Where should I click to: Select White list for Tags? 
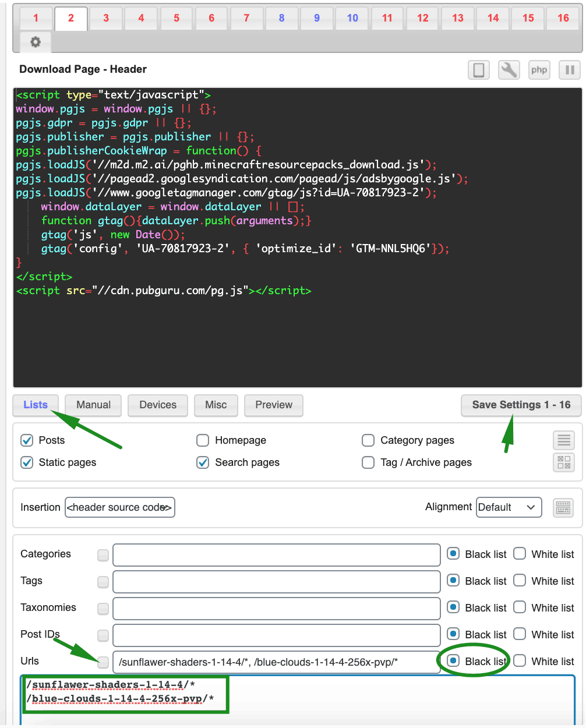click(x=520, y=581)
